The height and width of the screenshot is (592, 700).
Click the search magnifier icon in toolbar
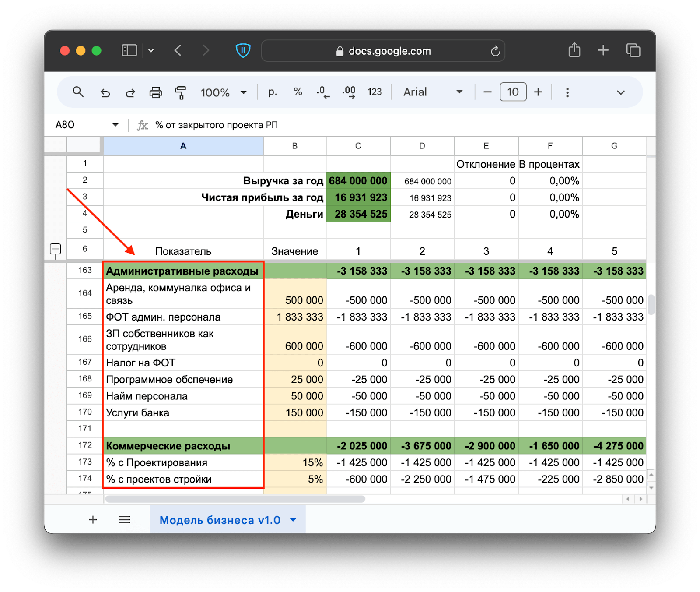coord(78,92)
